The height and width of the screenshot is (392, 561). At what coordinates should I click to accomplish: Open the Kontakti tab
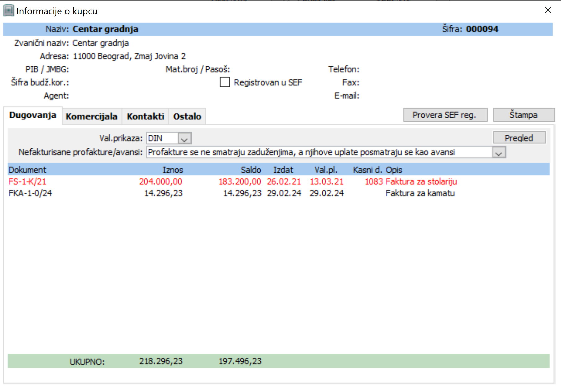click(145, 116)
